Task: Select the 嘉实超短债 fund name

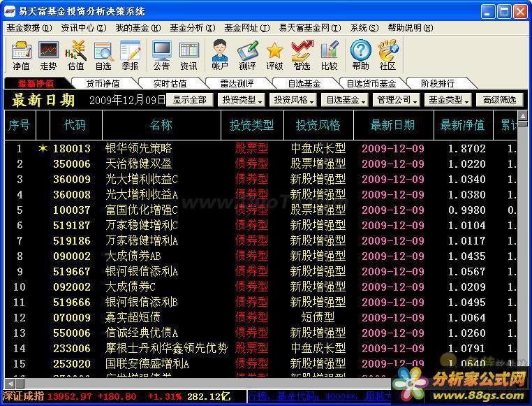Action: pos(133,317)
